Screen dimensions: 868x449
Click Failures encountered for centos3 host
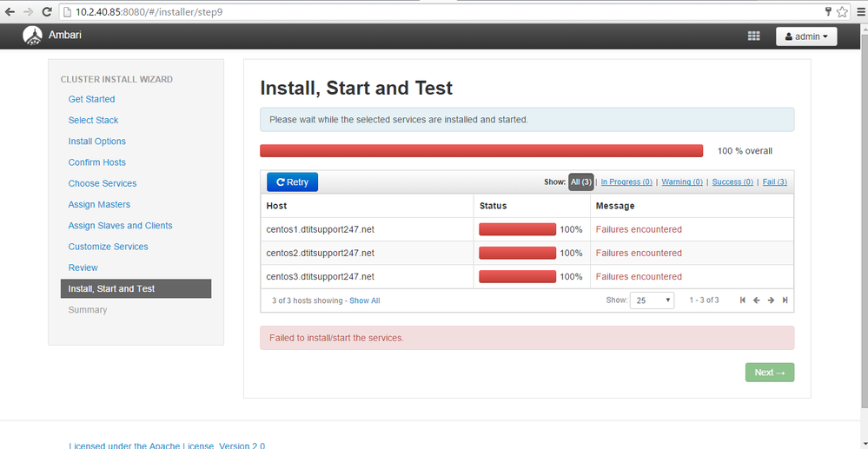(639, 276)
